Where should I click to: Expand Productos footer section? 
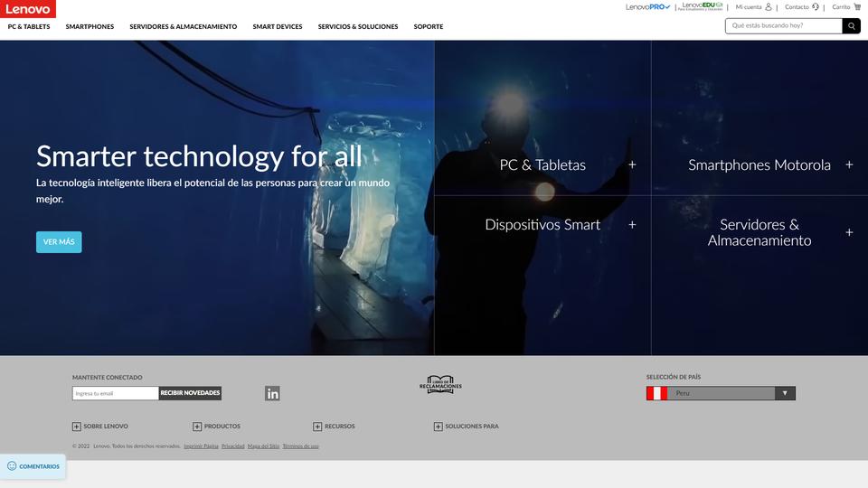point(216,427)
